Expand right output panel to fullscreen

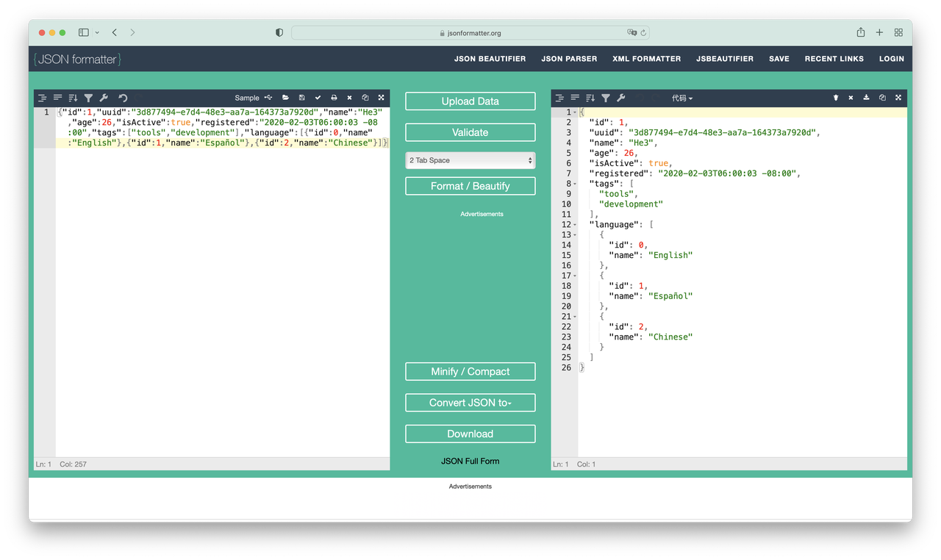pyautogui.click(x=898, y=98)
